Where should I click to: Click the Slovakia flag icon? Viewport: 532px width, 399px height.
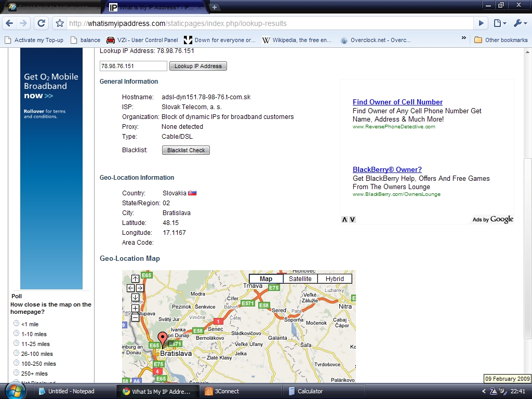click(x=192, y=193)
